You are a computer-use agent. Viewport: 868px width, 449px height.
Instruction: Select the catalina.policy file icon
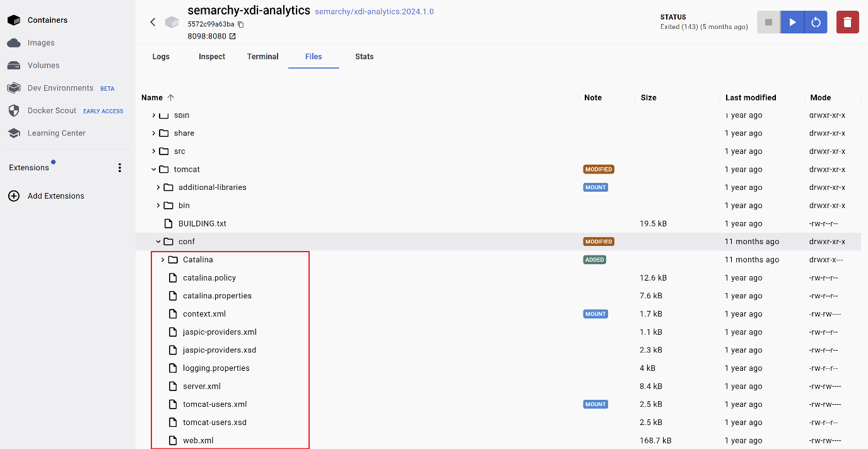[173, 278]
